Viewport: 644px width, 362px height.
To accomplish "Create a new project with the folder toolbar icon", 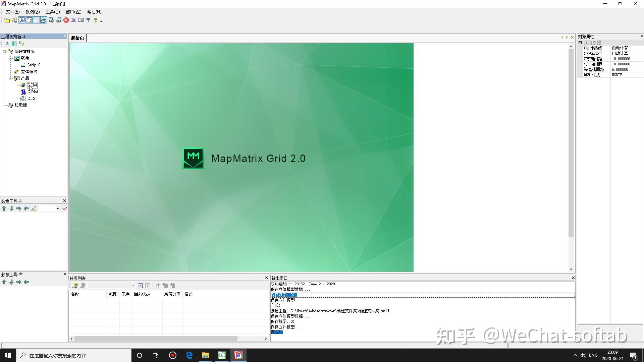I will coord(7,20).
